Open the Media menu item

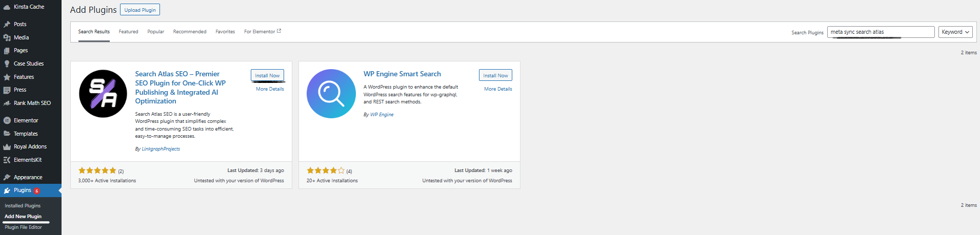tap(31, 37)
